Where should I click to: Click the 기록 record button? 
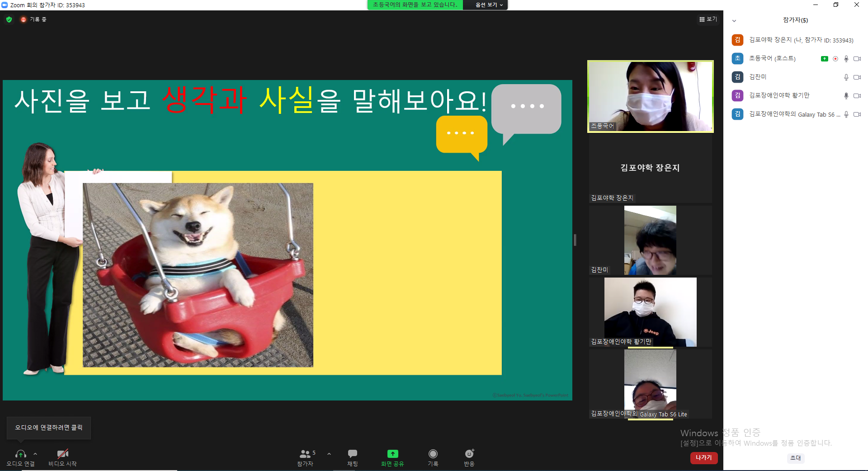[433, 457]
